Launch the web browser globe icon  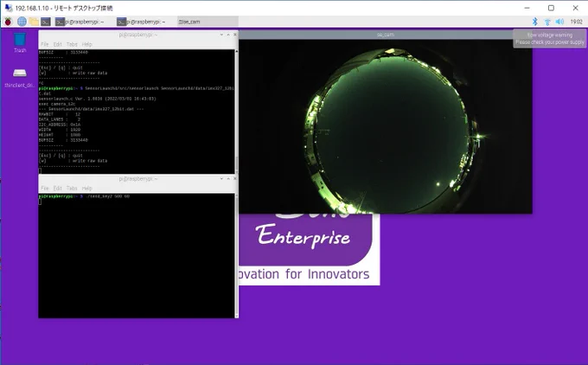[22, 22]
